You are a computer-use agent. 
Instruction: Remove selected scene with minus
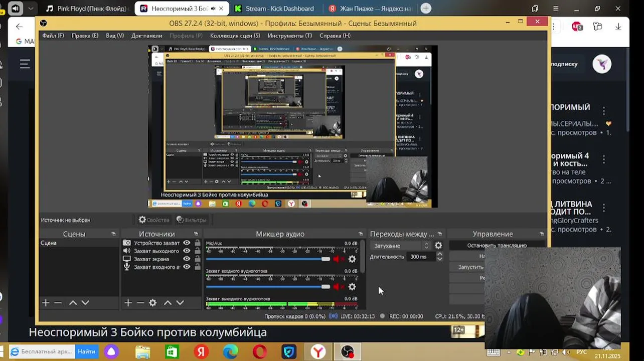tap(58, 303)
